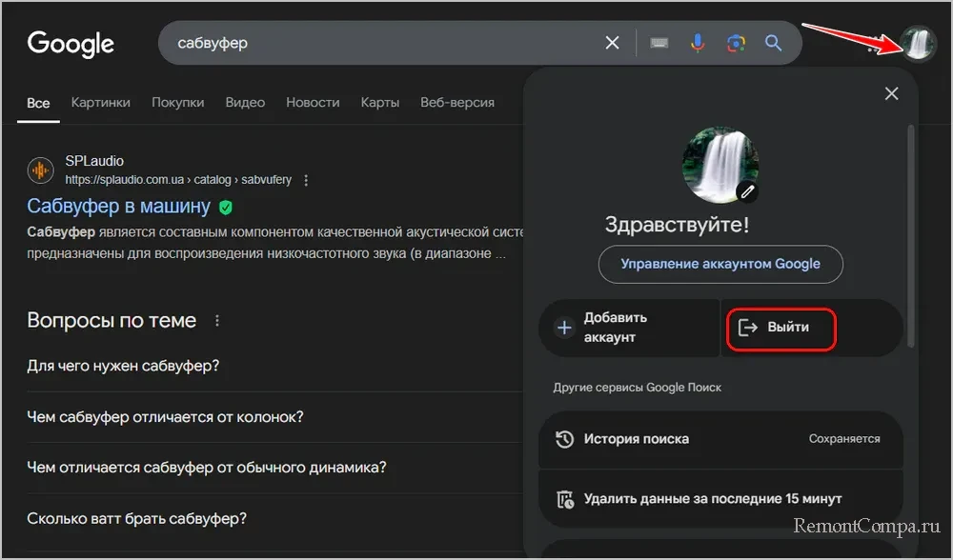Expand question Чем сабвуфер отличается от колонок?
This screenshot has width=953, height=560.
tap(165, 417)
